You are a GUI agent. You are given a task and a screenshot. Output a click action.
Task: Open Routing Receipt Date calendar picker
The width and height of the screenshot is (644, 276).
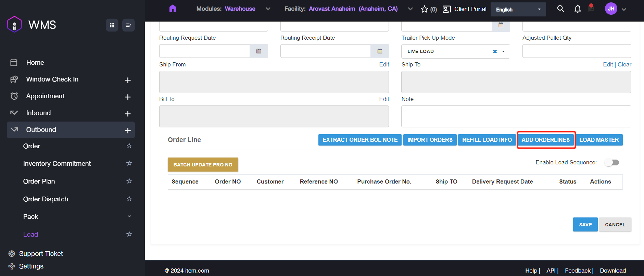380,51
